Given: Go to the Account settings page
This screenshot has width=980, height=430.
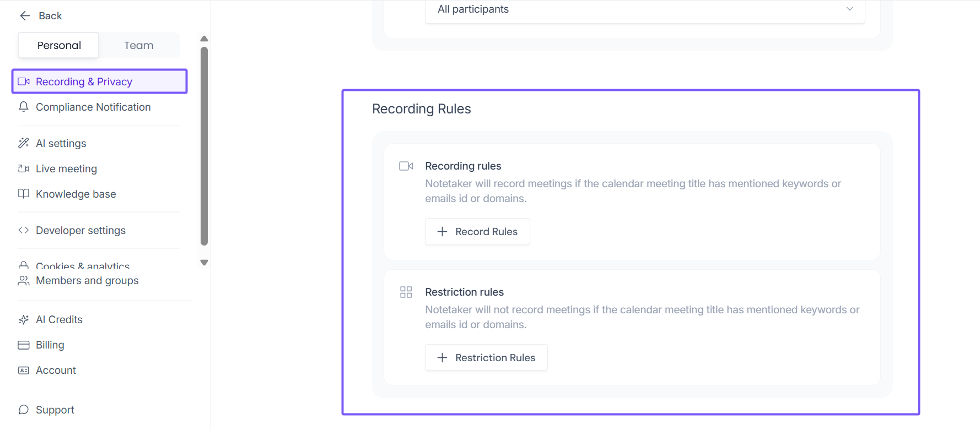Looking at the screenshot, I should point(56,370).
